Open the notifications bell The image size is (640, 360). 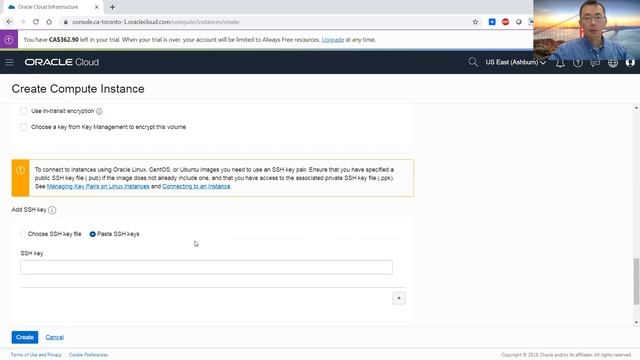click(x=560, y=62)
